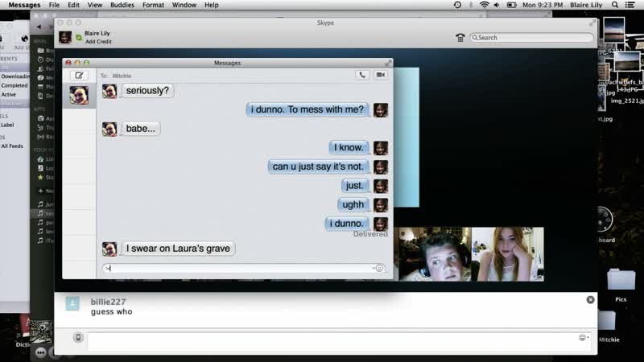
Task: Select Mitchie conversation in Messages sidebar
Action: pyautogui.click(x=79, y=96)
